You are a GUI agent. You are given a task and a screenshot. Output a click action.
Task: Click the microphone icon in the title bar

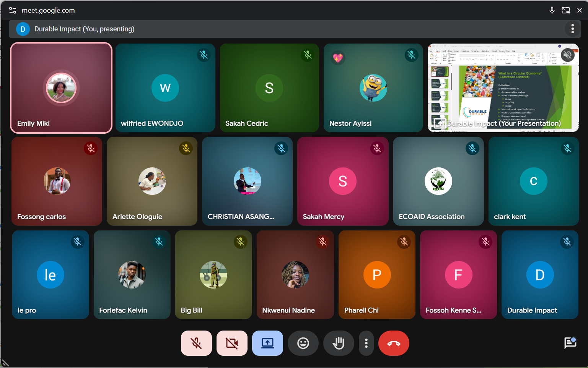[552, 10]
